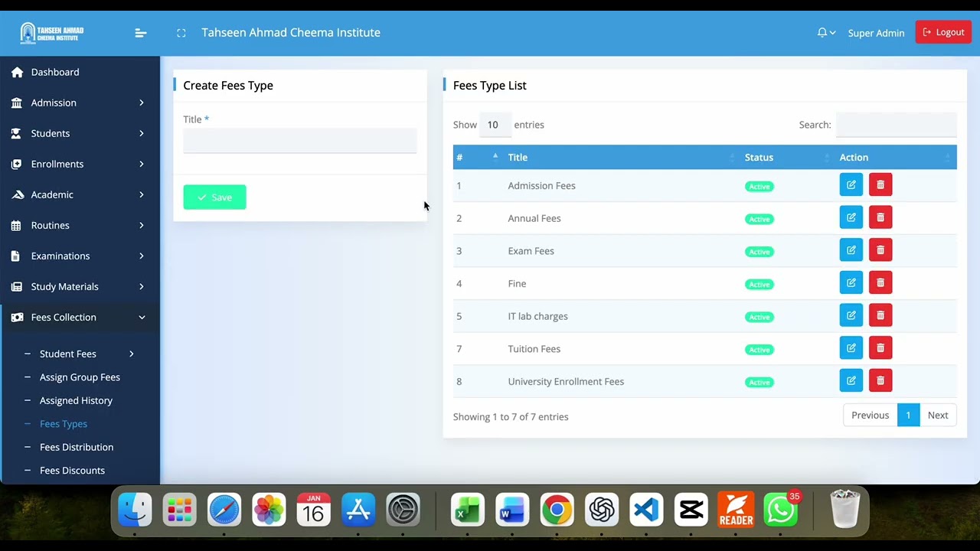The width and height of the screenshot is (980, 551).
Task: Open Microsoft Word in the dock
Action: [511, 510]
